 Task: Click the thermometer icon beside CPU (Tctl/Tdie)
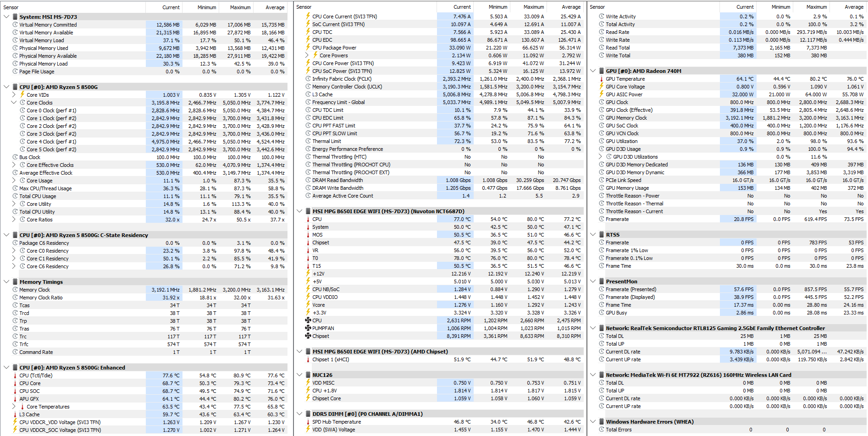pyautogui.click(x=15, y=375)
